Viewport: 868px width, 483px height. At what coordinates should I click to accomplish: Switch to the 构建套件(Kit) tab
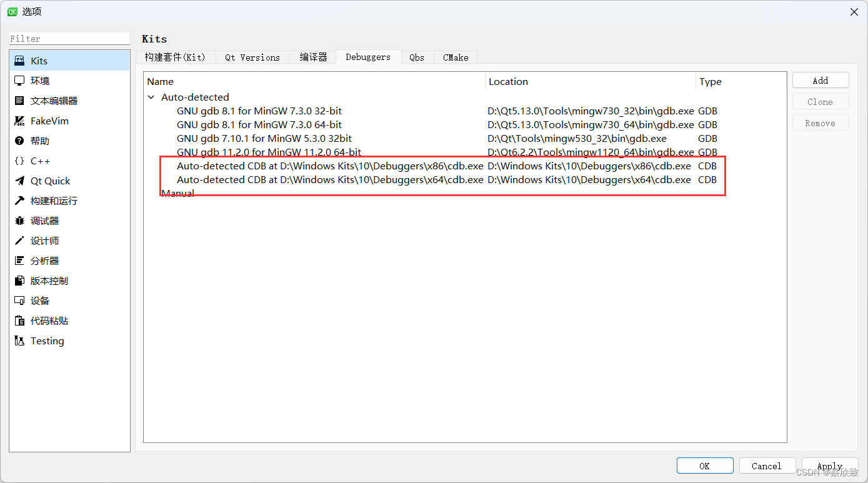pos(176,57)
